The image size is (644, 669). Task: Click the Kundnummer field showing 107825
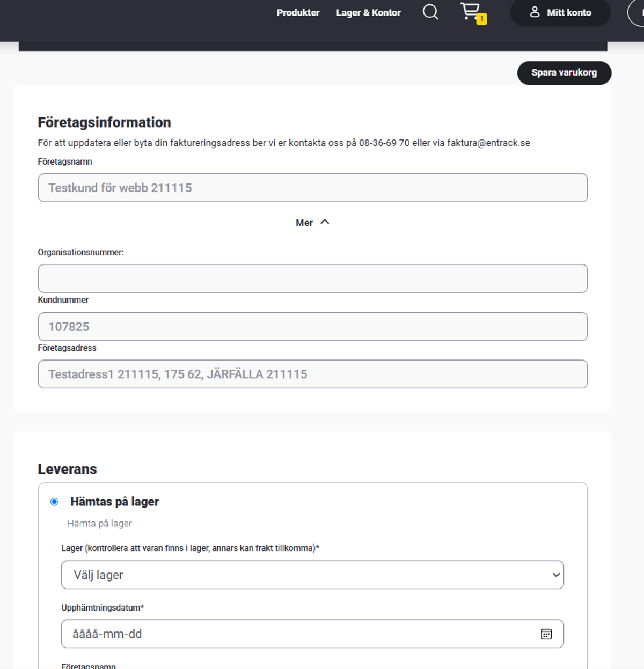(313, 327)
